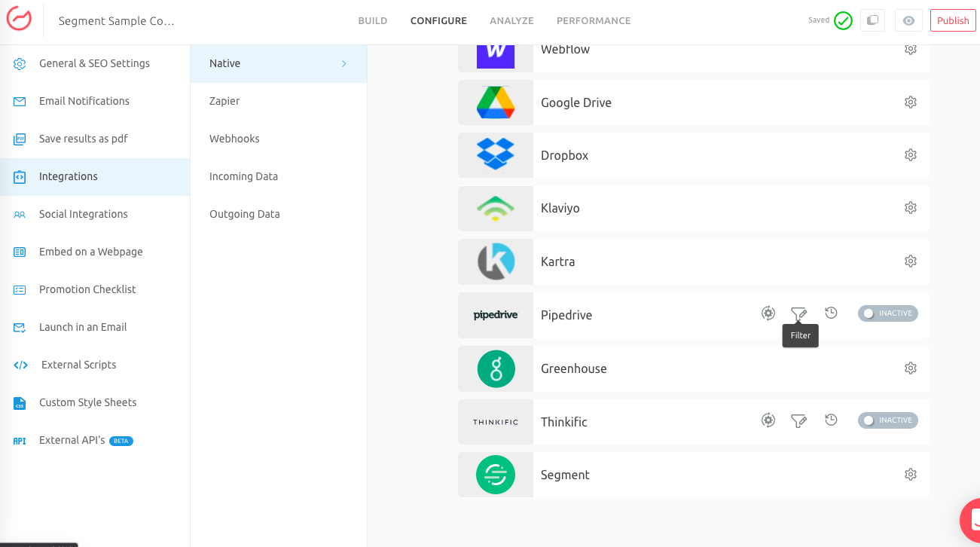The image size is (980, 547).
Task: Open the Segment settings gear
Action: coord(911,474)
